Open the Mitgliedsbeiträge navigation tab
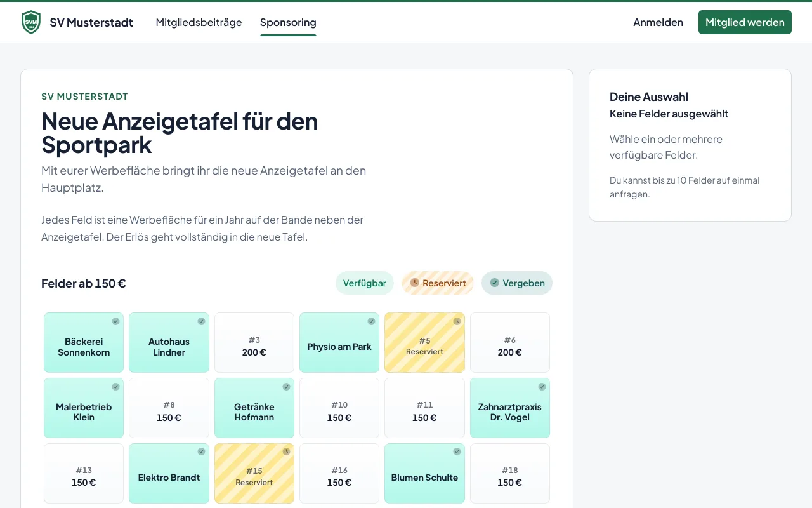812x508 pixels. click(199, 22)
